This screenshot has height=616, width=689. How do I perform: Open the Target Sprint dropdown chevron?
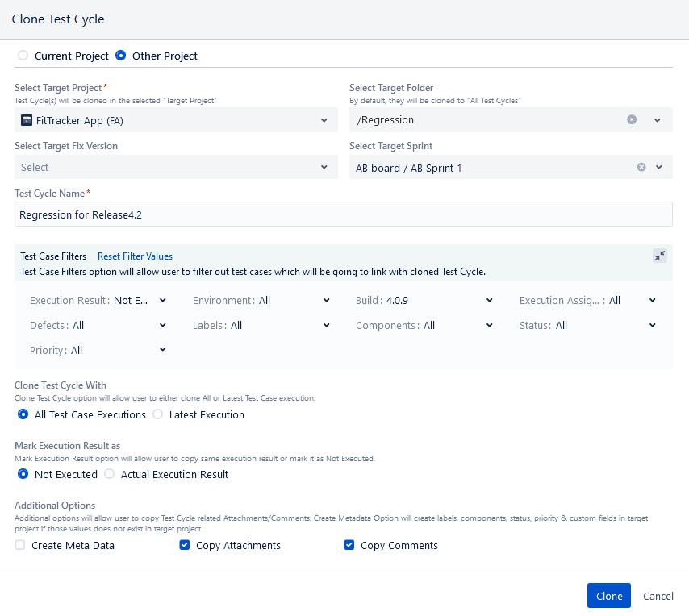[x=658, y=167]
